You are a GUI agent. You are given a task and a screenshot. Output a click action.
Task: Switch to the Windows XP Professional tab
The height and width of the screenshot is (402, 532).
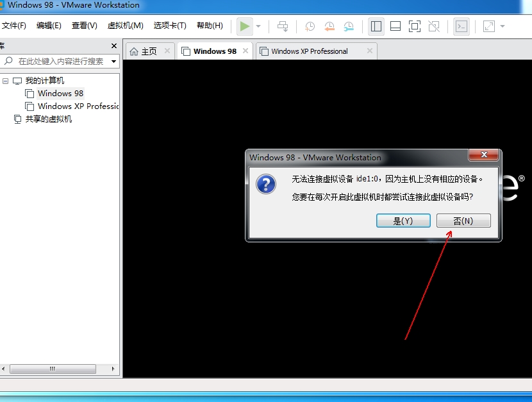pos(310,51)
